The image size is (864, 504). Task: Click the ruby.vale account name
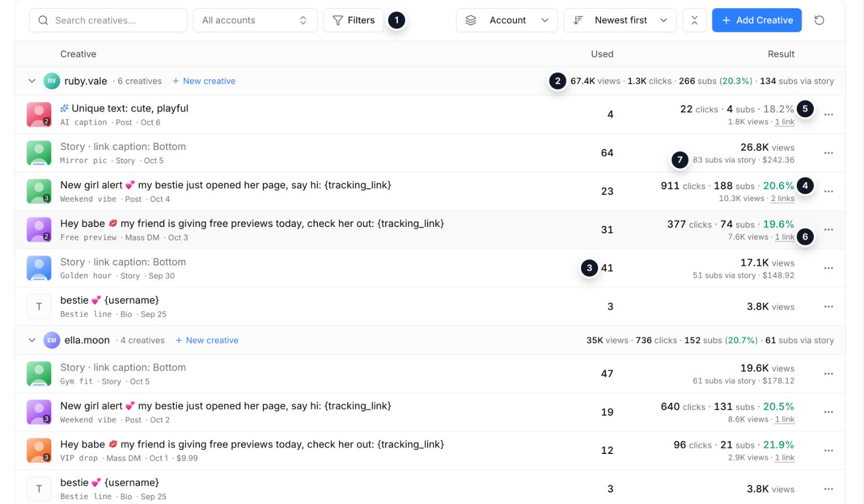[86, 81]
